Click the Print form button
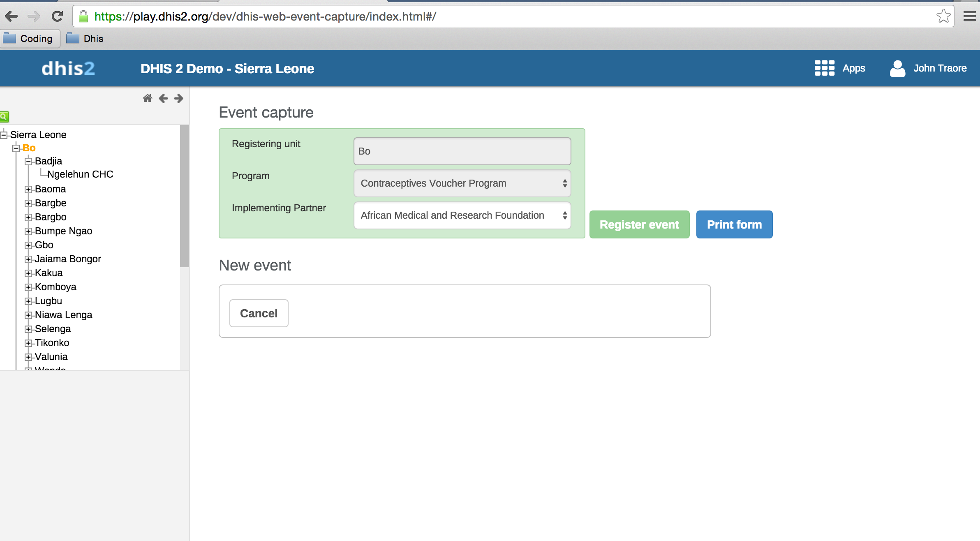This screenshot has height=541, width=980. 734,224
